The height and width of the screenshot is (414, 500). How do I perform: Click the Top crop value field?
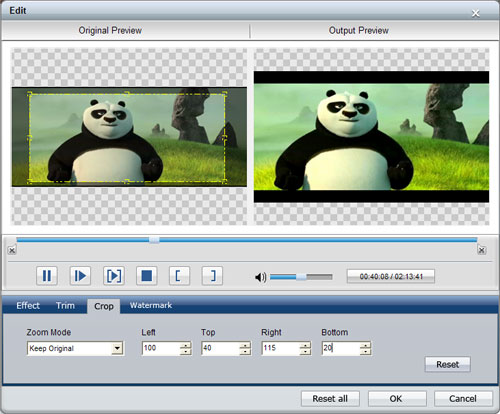coord(221,348)
